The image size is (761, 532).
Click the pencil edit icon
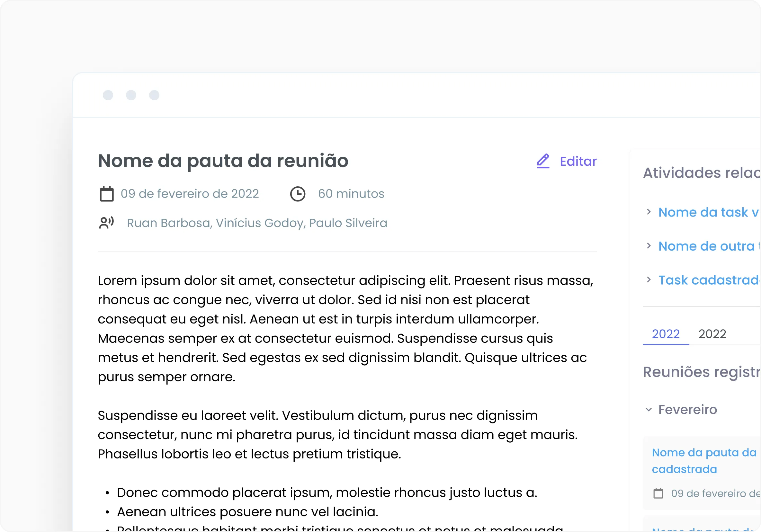click(543, 161)
